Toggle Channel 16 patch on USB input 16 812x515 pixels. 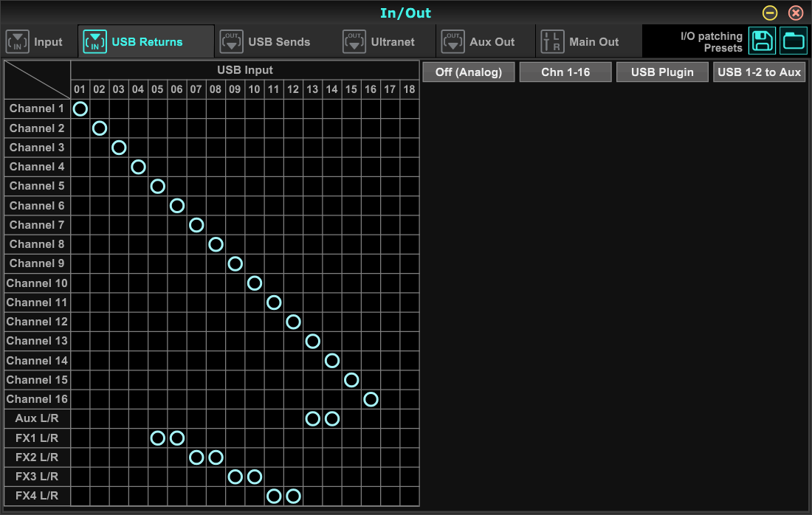(x=371, y=399)
